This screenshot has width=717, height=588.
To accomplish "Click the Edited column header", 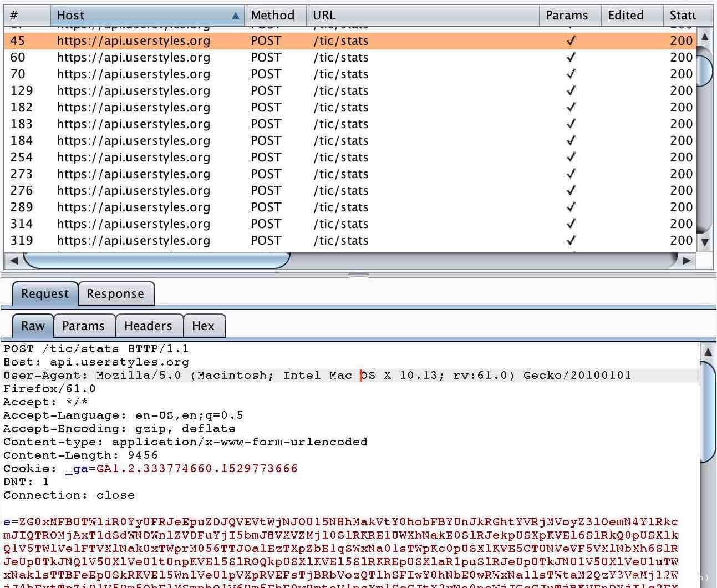I will (626, 16).
